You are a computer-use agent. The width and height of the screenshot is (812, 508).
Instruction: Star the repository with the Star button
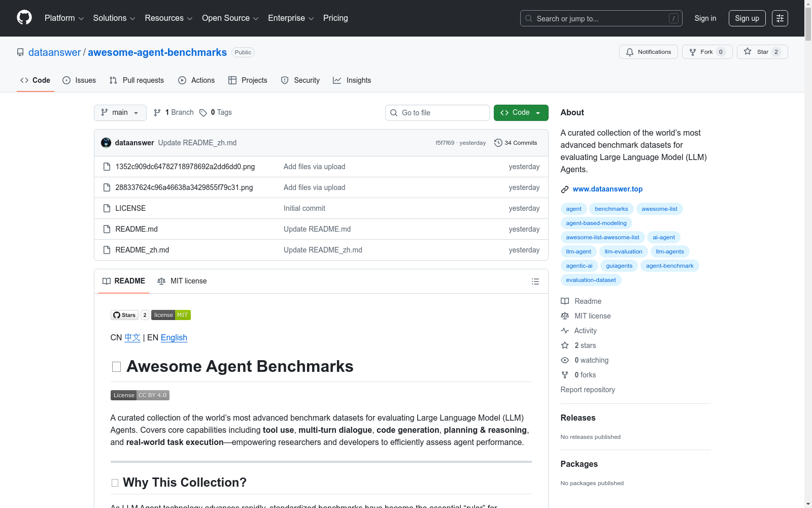(x=762, y=52)
